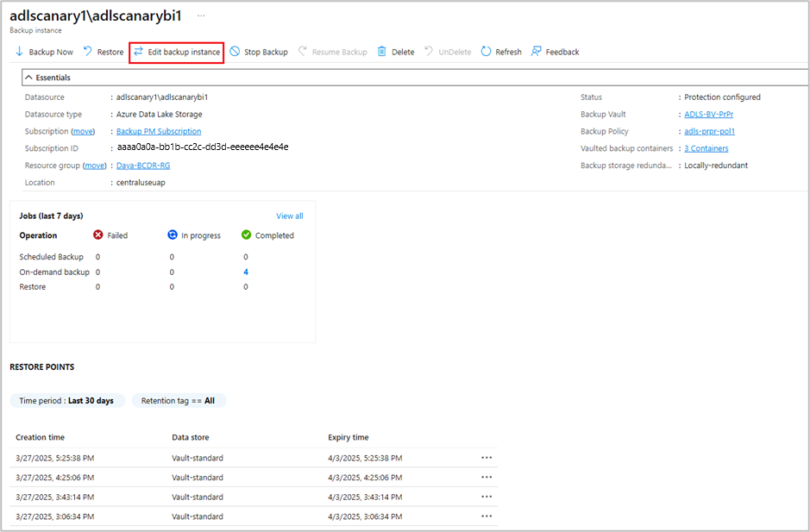Click the red Failed status icon

(98, 235)
